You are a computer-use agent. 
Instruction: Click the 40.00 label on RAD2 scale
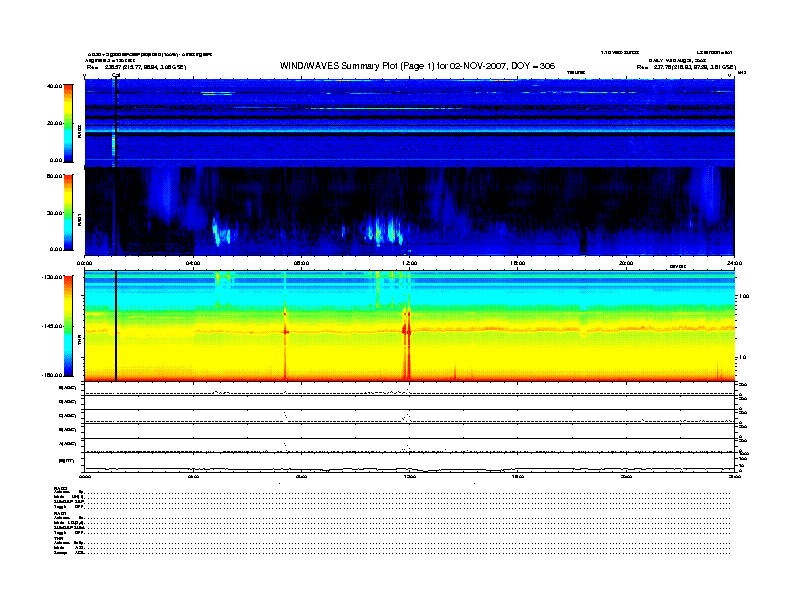pyautogui.click(x=54, y=86)
